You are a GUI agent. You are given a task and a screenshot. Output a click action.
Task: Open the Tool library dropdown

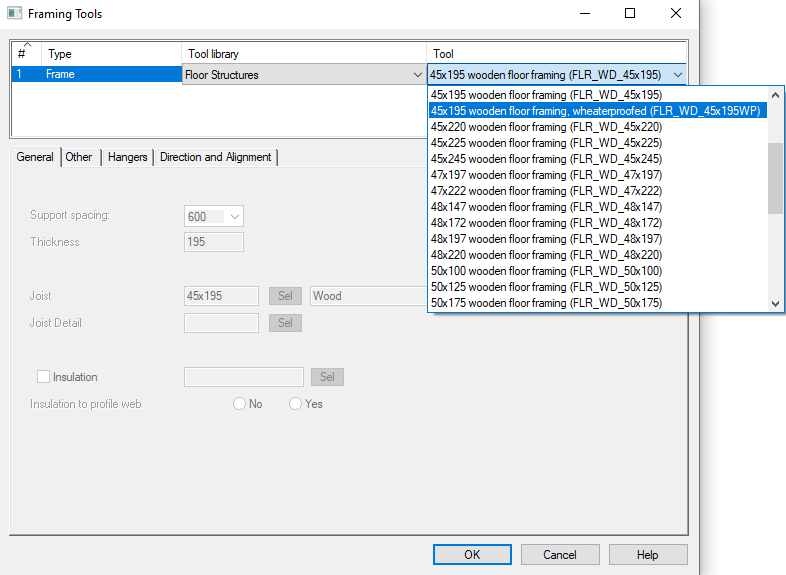coord(417,74)
